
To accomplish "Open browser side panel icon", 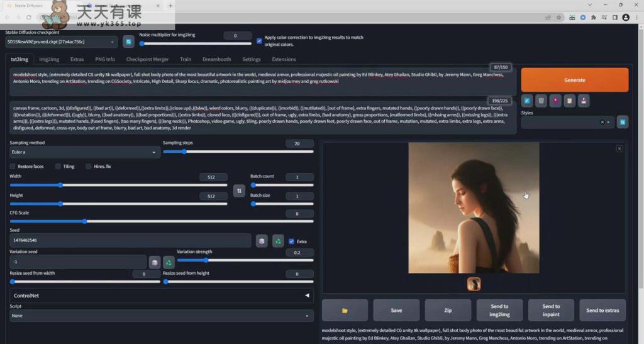I will 615,18.
